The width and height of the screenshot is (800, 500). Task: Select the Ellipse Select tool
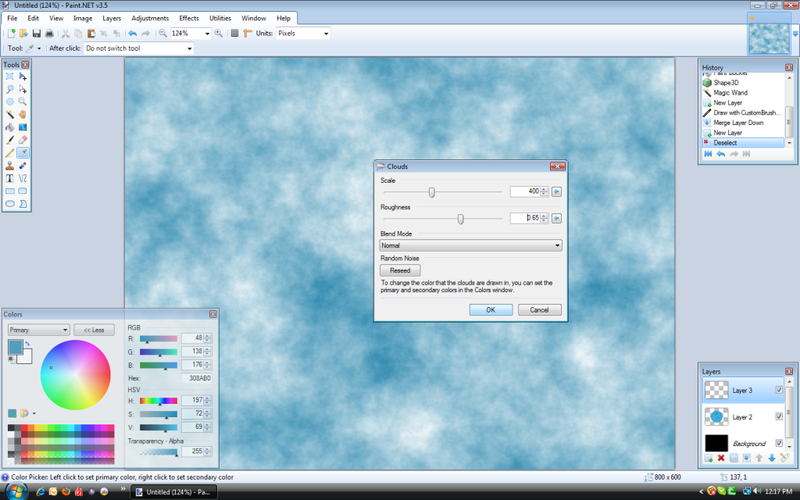point(10,102)
